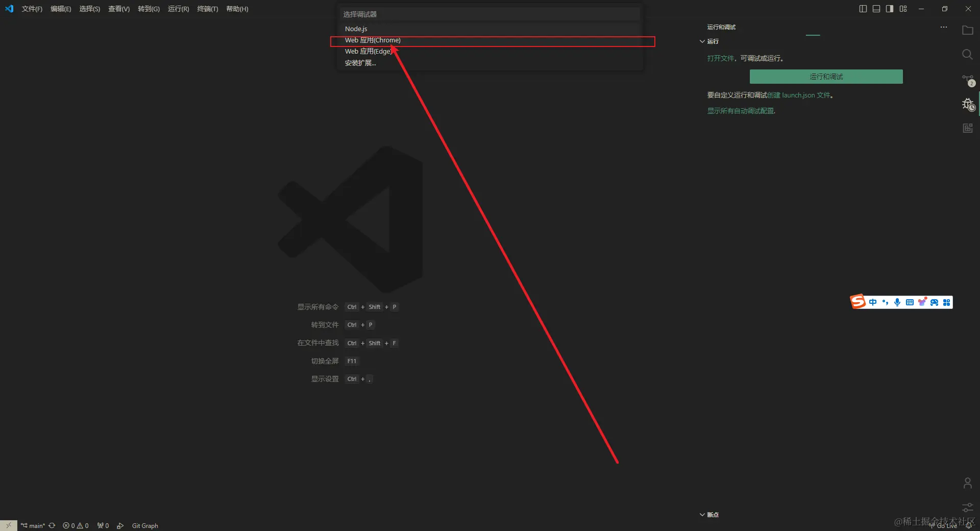Screen dimensions: 980x531
Task: Click the 在文件中查找 shortcut hint
Action: pos(347,343)
